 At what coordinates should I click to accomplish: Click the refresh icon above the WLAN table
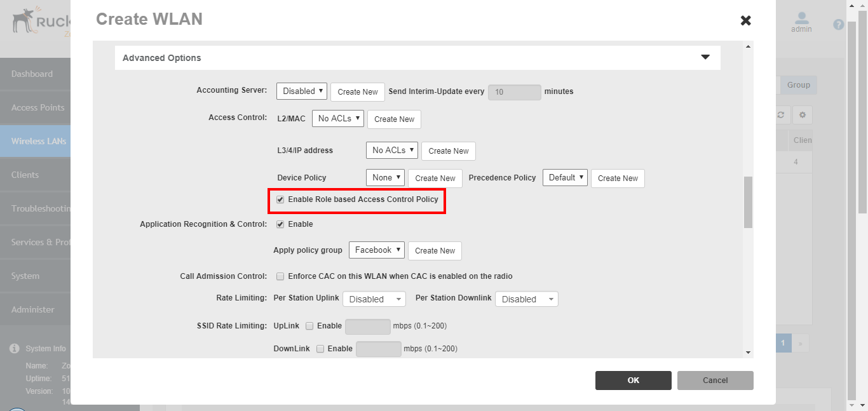(780, 115)
